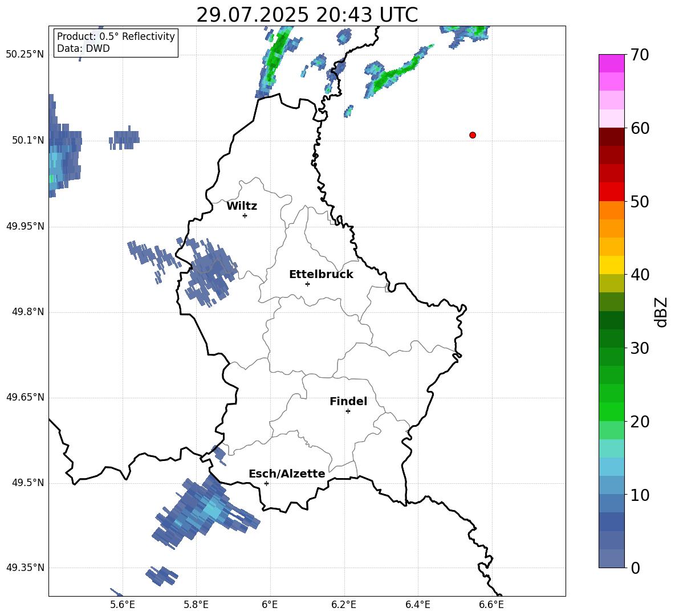
Task: Click the 49.8°N latitude label
Action: [28, 312]
